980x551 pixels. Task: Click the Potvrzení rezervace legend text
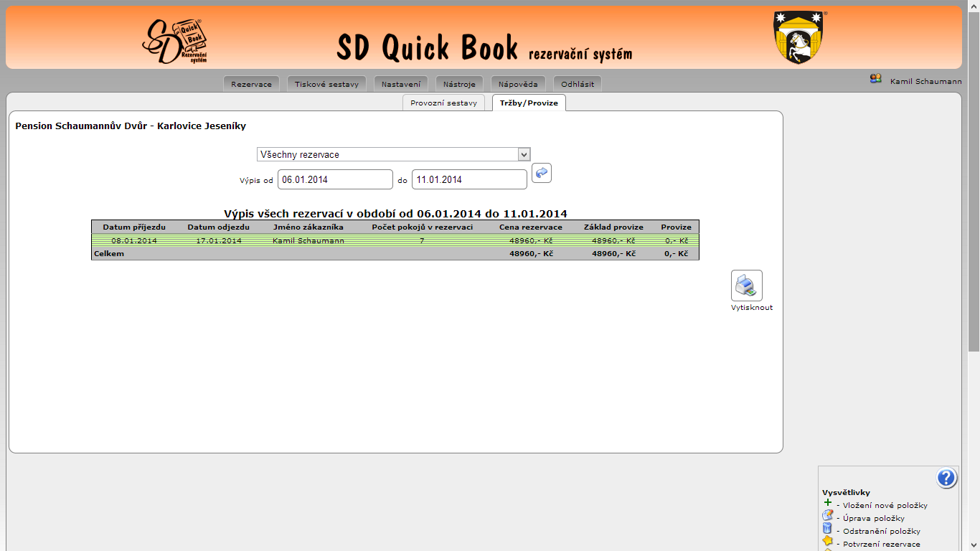pos(882,544)
